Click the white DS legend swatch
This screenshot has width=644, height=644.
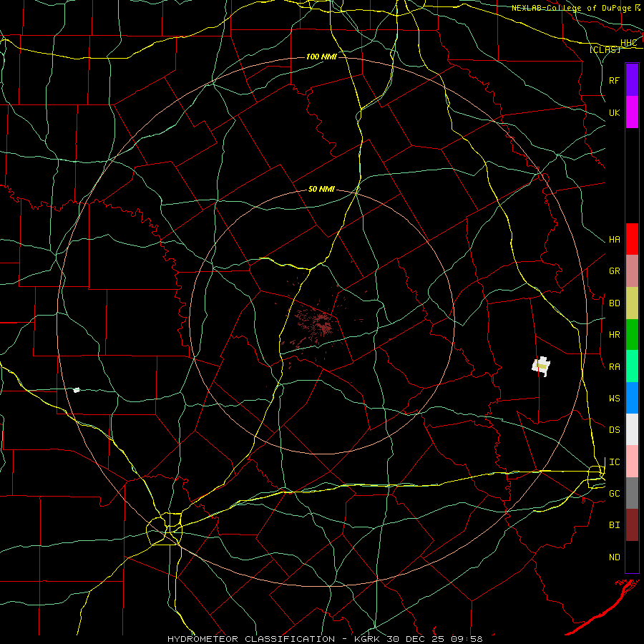(x=632, y=429)
